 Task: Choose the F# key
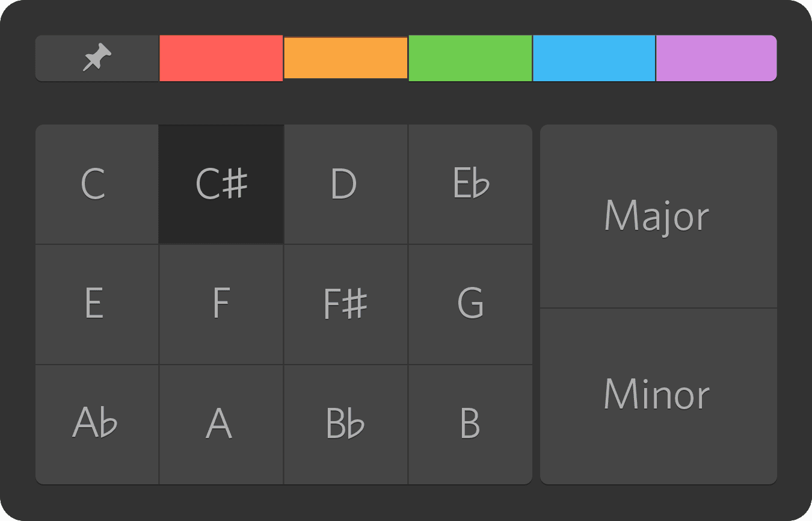(345, 304)
